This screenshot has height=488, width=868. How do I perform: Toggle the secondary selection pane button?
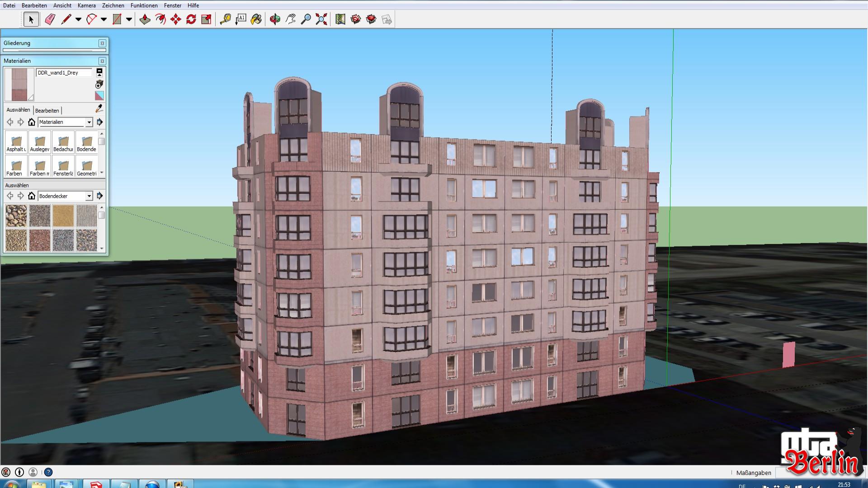click(x=99, y=72)
